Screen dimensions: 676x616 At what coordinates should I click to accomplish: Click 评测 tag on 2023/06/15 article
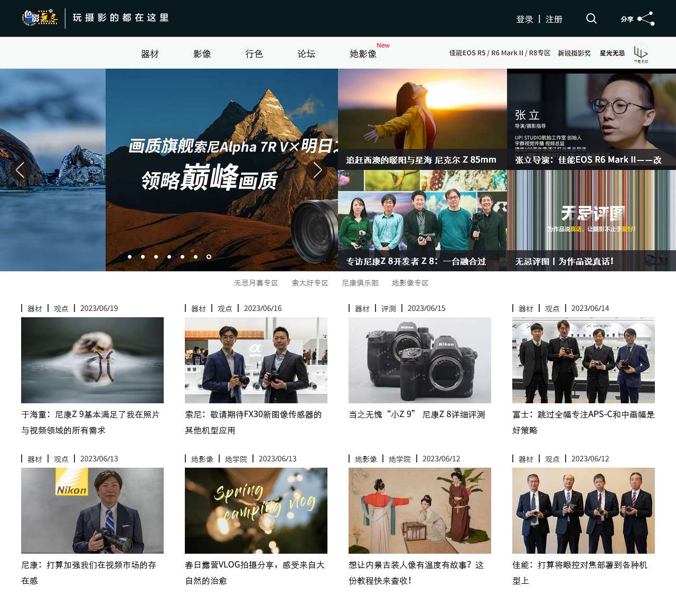[389, 309]
